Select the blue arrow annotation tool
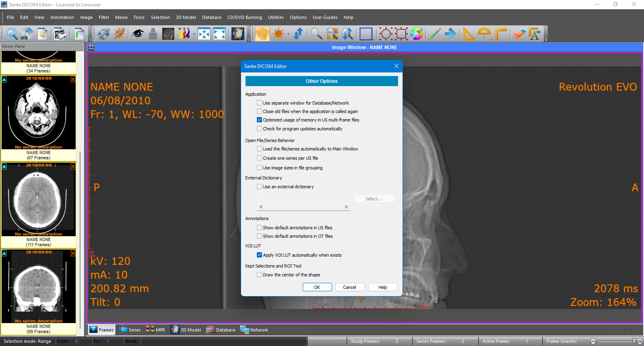 450,34
